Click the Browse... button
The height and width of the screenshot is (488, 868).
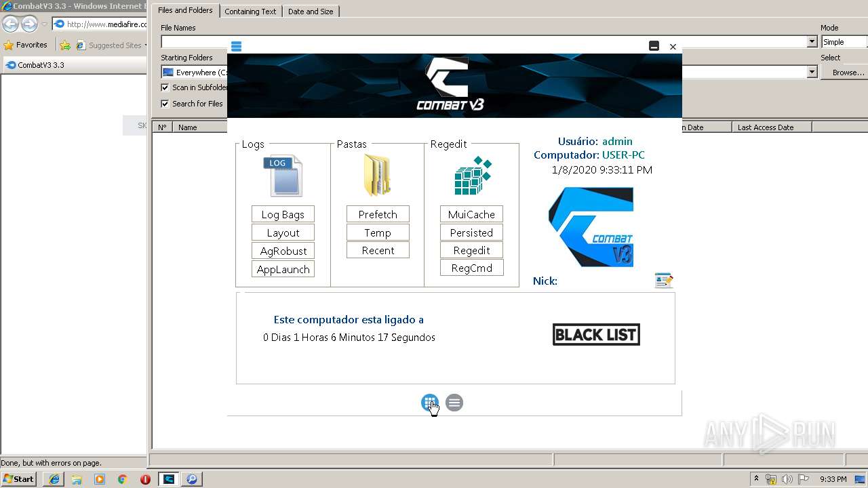coord(844,73)
